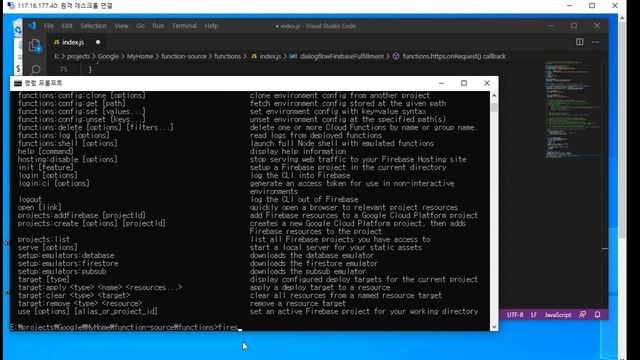Screen dimensions: 640x360
Task: Change the UTF-8 encoding in status bar
Action: tap(515, 315)
